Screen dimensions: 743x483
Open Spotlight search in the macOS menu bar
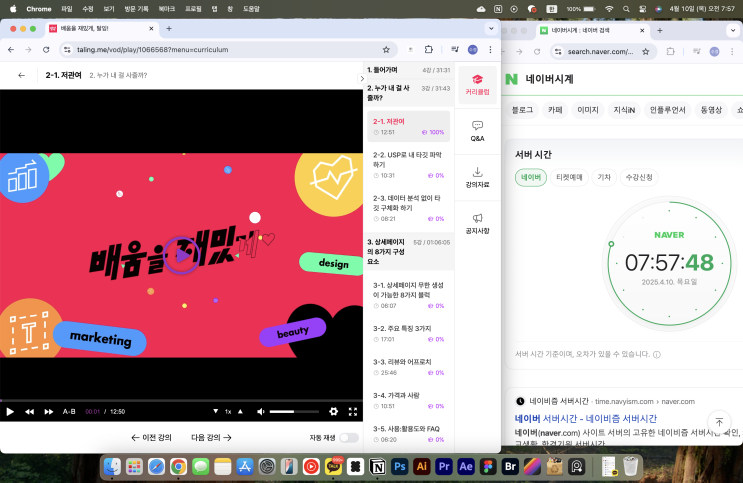click(x=626, y=9)
